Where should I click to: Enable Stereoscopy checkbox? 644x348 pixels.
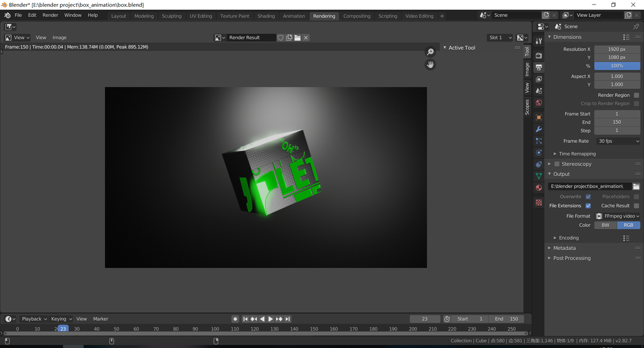(557, 164)
